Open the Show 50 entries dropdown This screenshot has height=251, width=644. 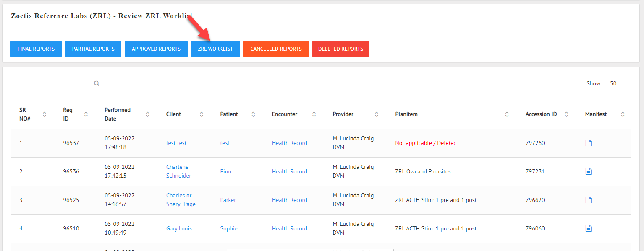tap(620, 83)
